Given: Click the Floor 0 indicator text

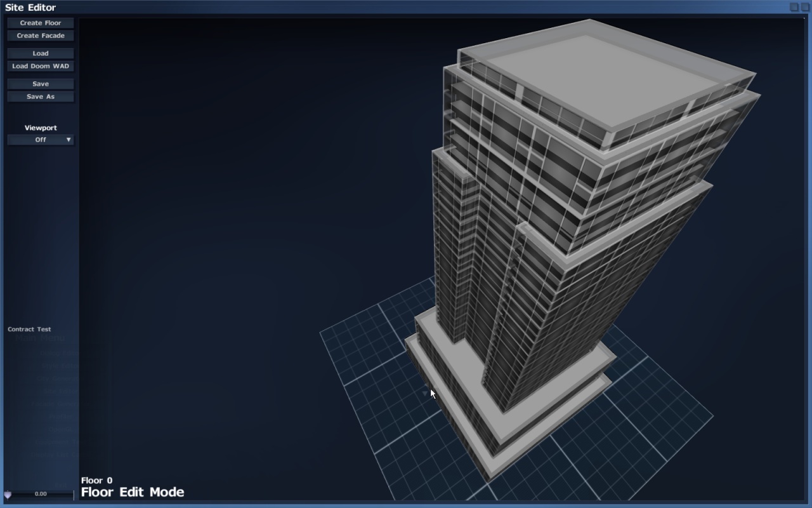Looking at the screenshot, I should (96, 481).
